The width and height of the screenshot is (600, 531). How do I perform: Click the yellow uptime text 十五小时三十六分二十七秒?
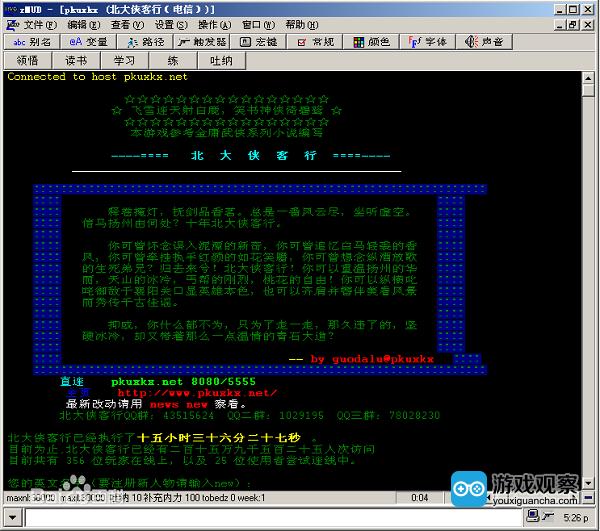click(218, 438)
